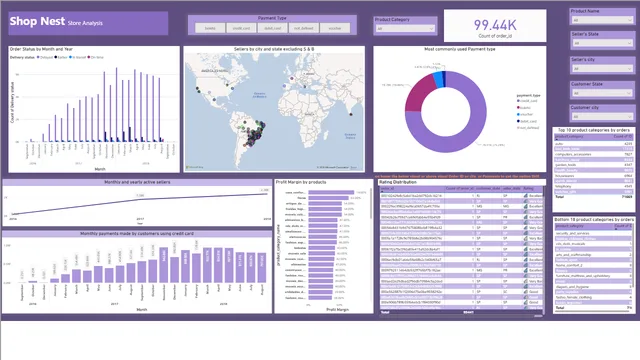640x360 pixels.
Task: Click the housewares row in Top 10 table
Action: point(593,176)
